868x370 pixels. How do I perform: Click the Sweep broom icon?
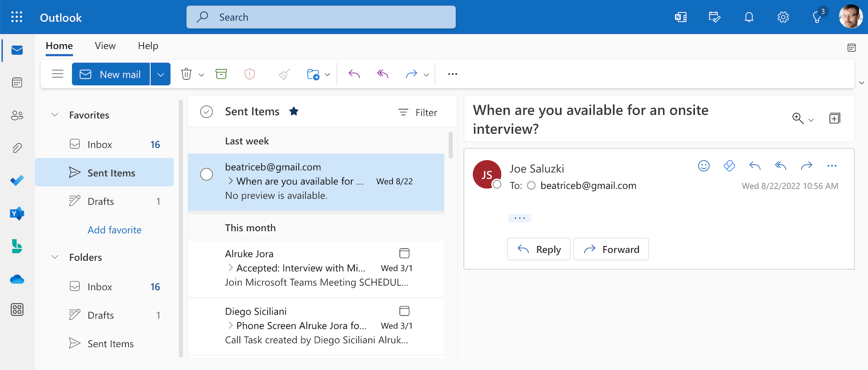pyautogui.click(x=284, y=74)
